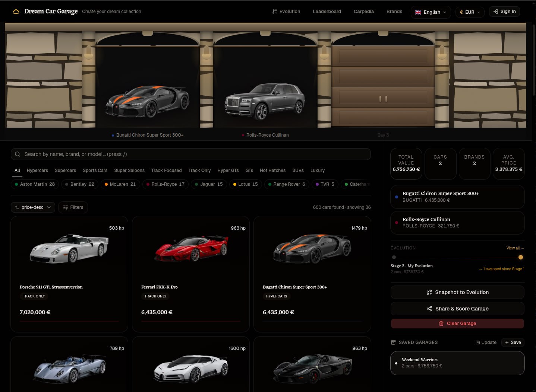Click the Update saved garage button
Viewport: 536px width, 392px height.
(486, 342)
